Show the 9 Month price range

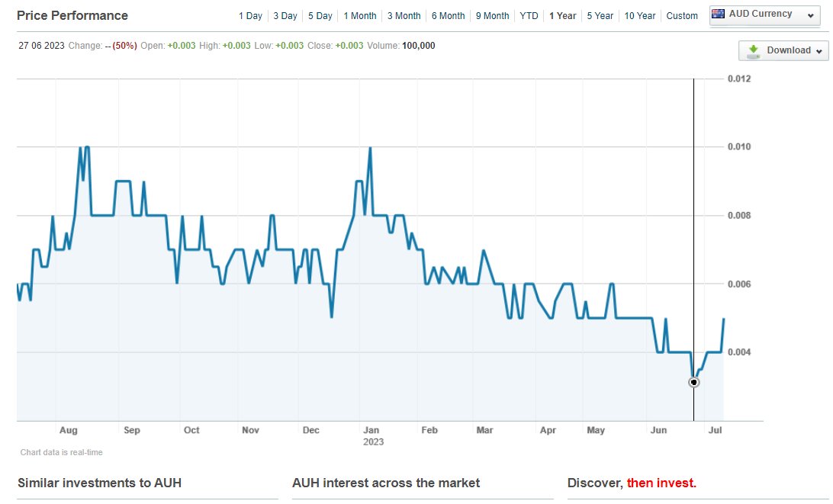[492, 16]
